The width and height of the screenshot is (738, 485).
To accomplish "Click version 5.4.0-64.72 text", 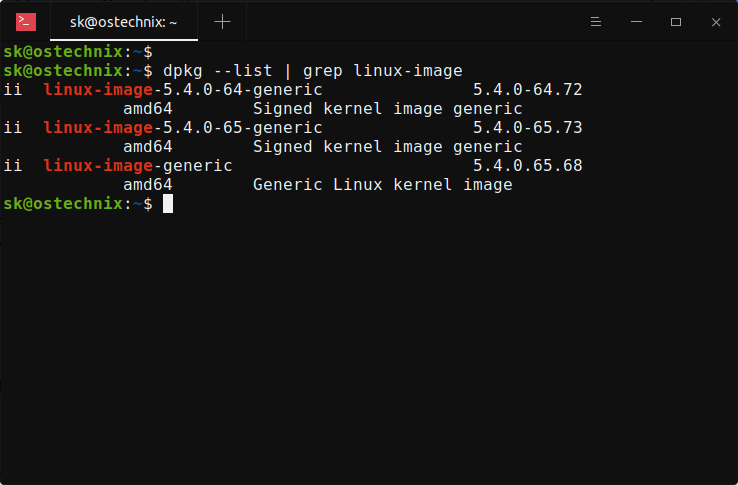I will [528, 89].
